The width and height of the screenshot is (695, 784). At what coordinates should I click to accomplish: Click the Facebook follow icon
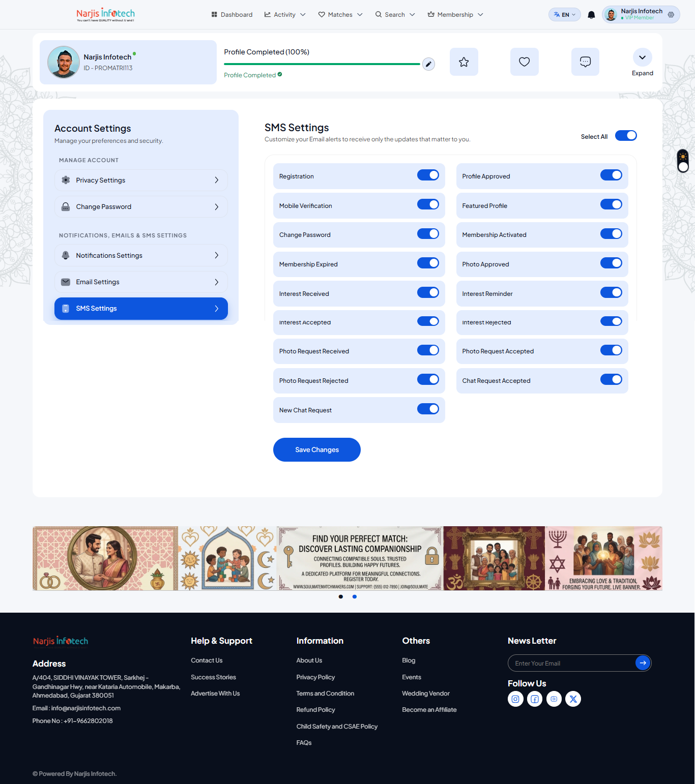[x=535, y=699]
